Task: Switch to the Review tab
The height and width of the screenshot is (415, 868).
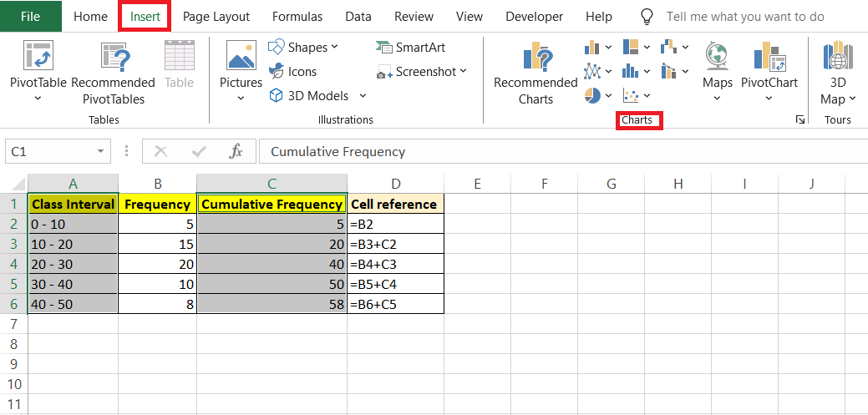Action: pyautogui.click(x=414, y=17)
